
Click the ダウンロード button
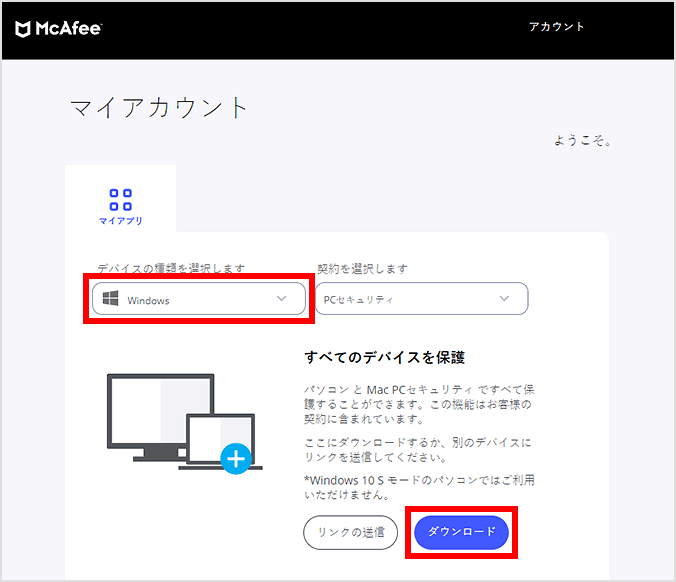(x=461, y=532)
